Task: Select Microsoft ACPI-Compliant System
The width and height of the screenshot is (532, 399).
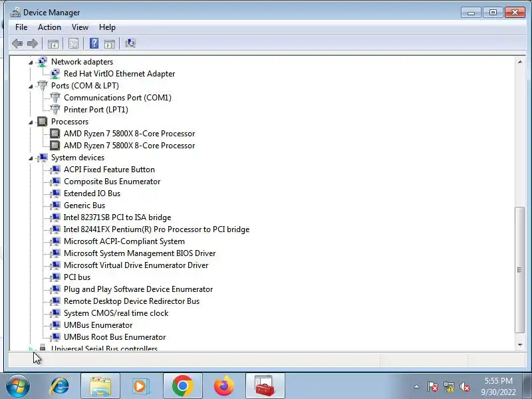Action: point(124,241)
